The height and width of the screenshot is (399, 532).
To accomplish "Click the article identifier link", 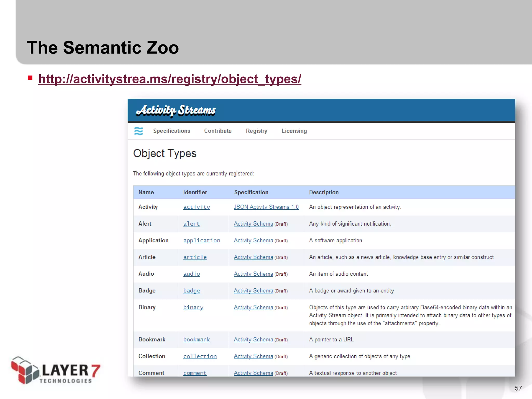I will (x=195, y=257).
